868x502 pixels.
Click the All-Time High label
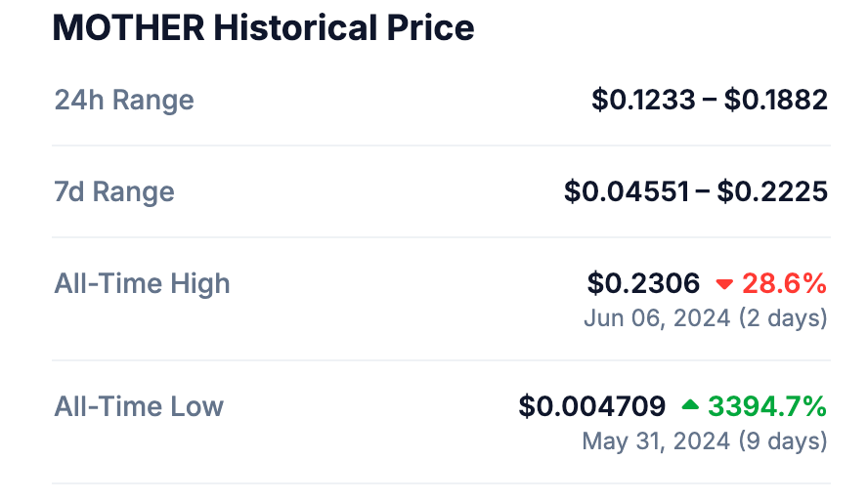[143, 284]
